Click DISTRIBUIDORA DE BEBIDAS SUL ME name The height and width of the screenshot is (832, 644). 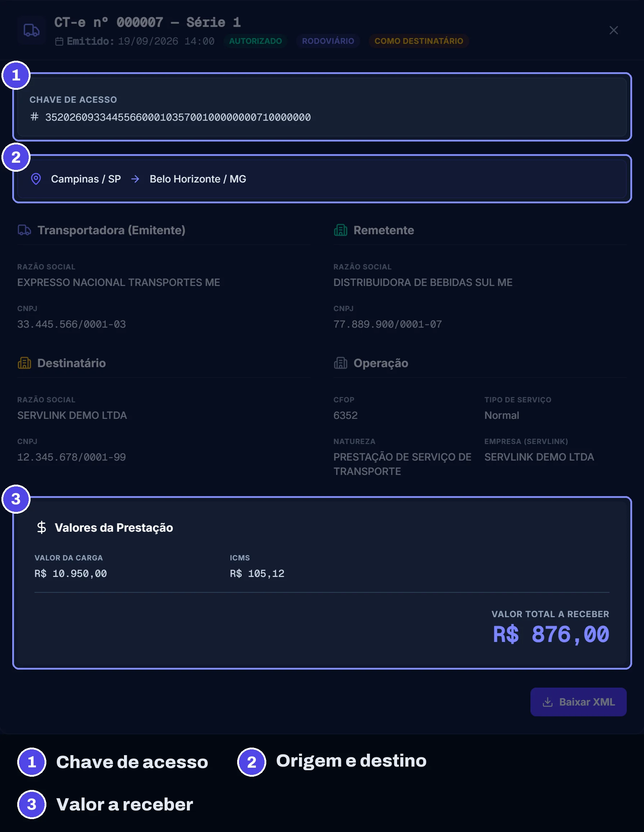[423, 282]
